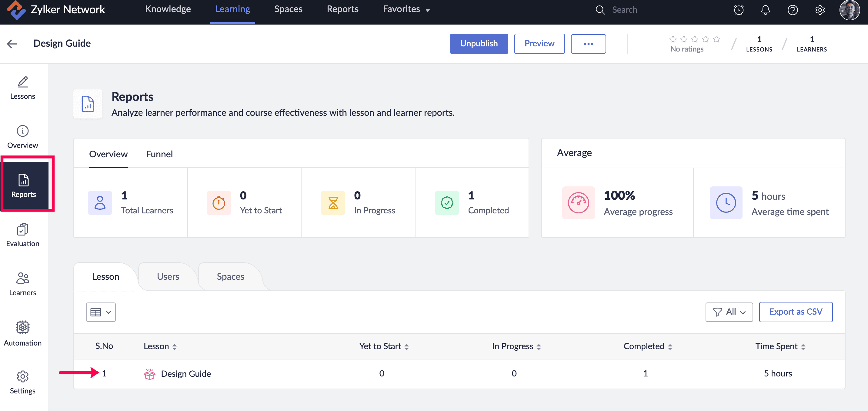Switch to the Funnel tab
The image size is (868, 411).
(159, 154)
